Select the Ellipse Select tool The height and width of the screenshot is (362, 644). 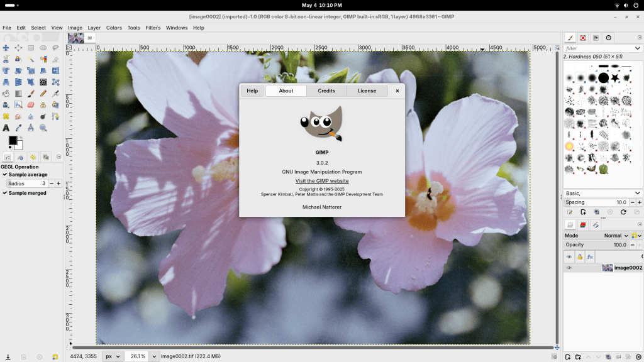point(43,48)
